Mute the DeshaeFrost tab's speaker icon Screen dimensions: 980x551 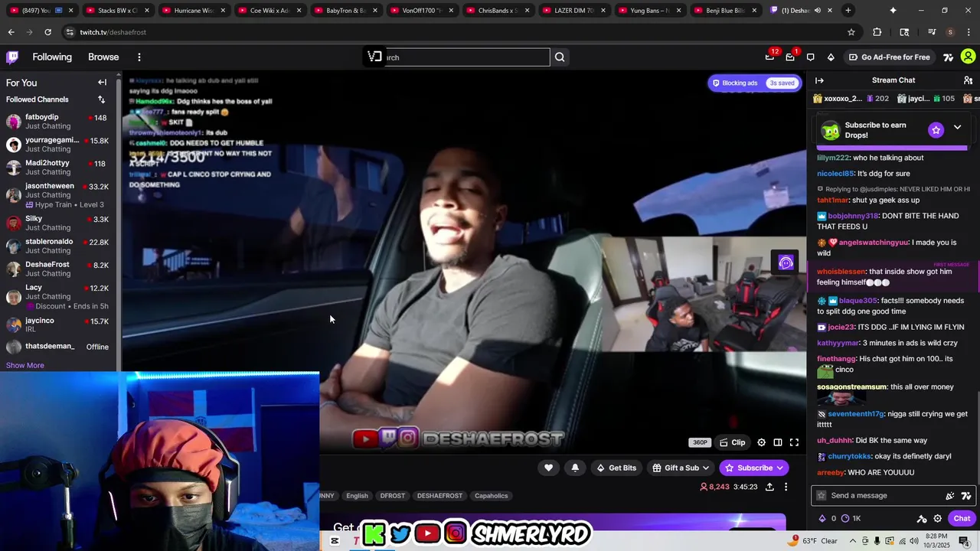818,11
